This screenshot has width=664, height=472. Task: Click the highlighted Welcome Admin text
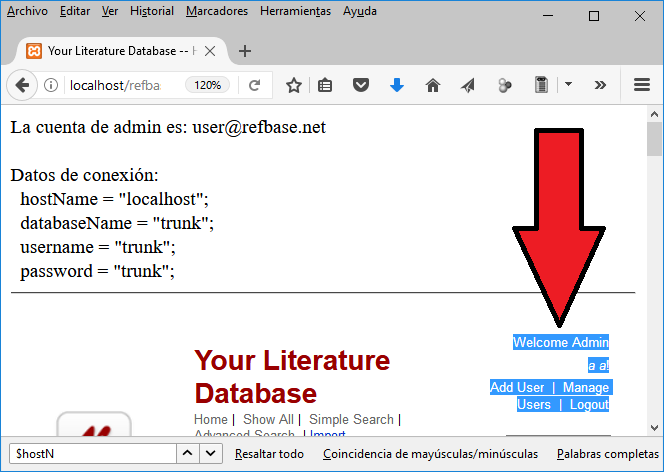[x=561, y=342]
